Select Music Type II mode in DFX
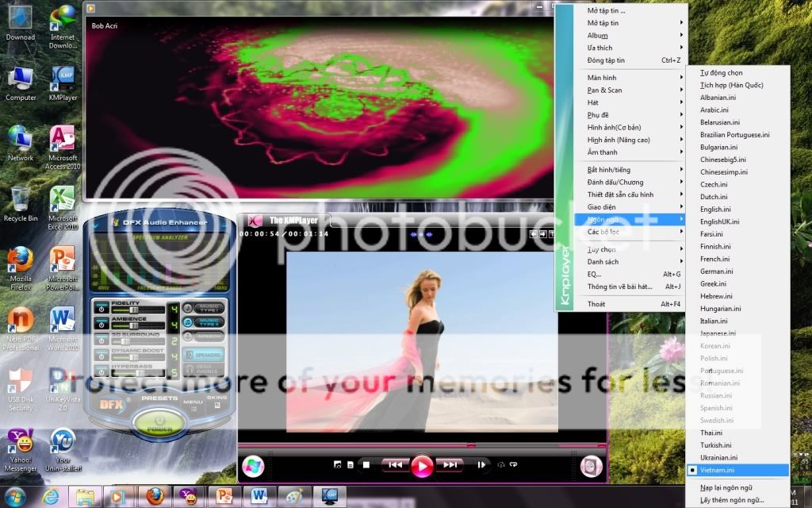The image size is (812, 508). pos(203,322)
